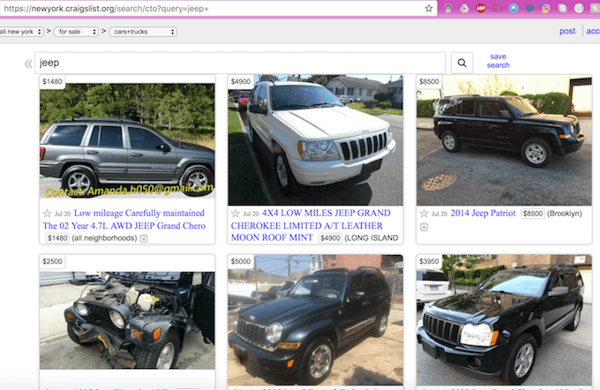Open the gray Grand Cherokee photo

[x=127, y=140]
